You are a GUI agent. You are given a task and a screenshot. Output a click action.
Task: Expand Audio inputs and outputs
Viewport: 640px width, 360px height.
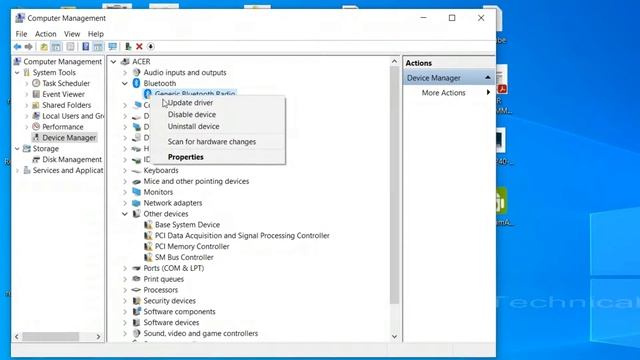tap(125, 73)
